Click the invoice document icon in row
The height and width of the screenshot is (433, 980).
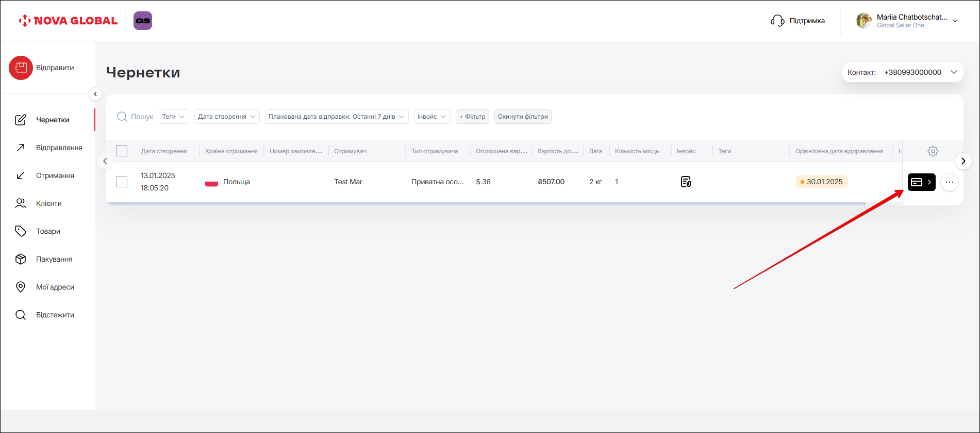[686, 182]
